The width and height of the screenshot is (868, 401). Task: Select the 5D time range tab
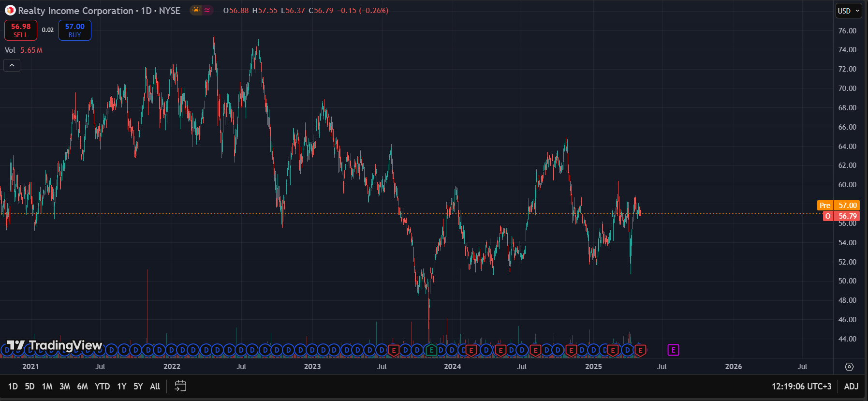29,386
